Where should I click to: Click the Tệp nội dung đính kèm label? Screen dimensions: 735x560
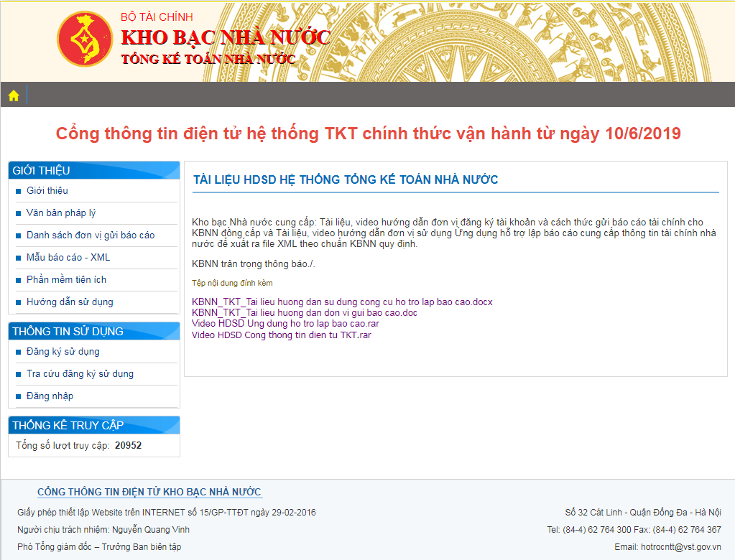pyautogui.click(x=232, y=283)
